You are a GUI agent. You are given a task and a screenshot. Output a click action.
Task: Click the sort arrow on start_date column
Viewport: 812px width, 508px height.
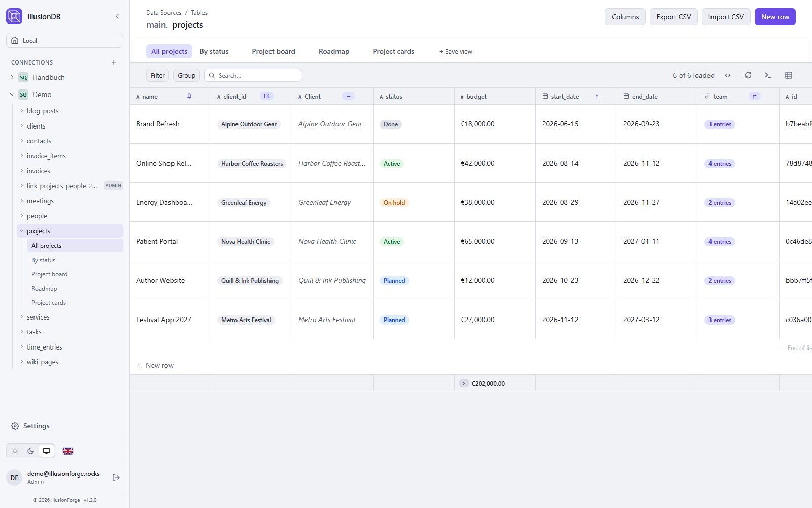coord(597,96)
